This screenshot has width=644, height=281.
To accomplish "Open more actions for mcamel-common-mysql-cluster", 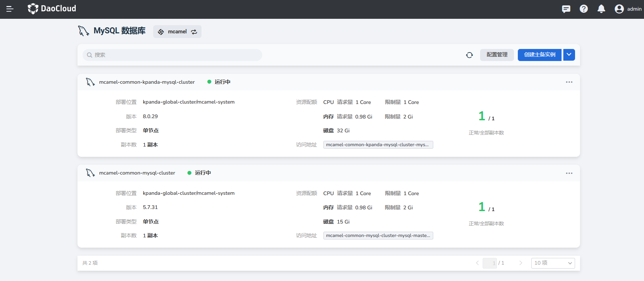I will tap(569, 173).
